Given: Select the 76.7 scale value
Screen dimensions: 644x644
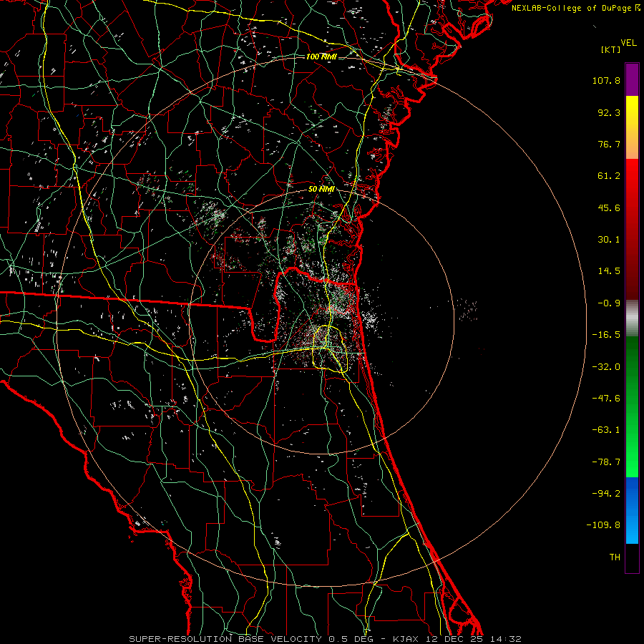Looking at the screenshot, I should click(x=609, y=144).
